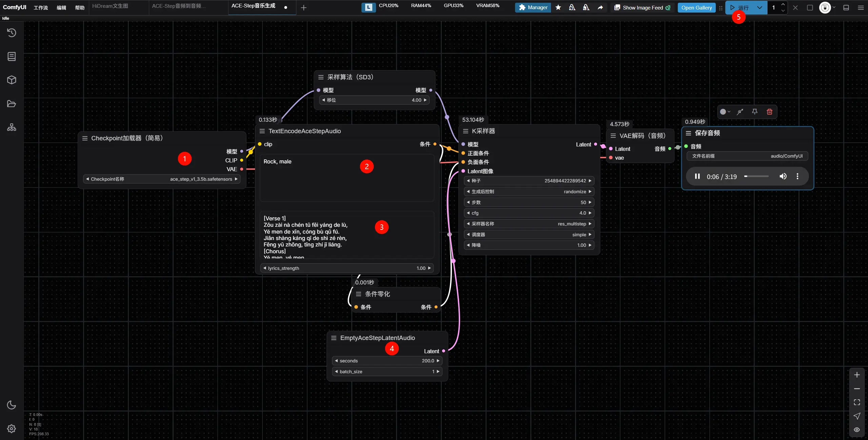Fit view with the frame icon

tap(857, 402)
